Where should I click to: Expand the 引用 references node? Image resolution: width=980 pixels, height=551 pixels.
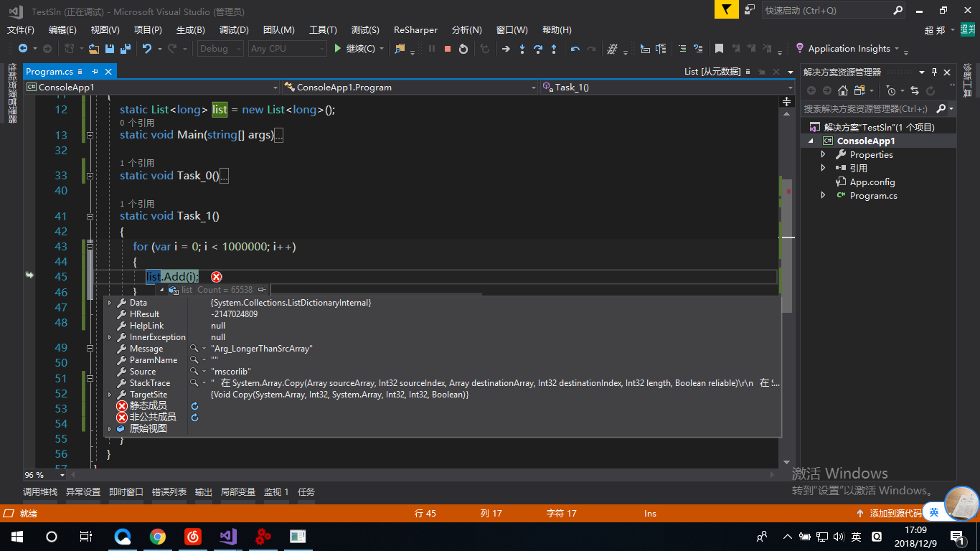(823, 168)
